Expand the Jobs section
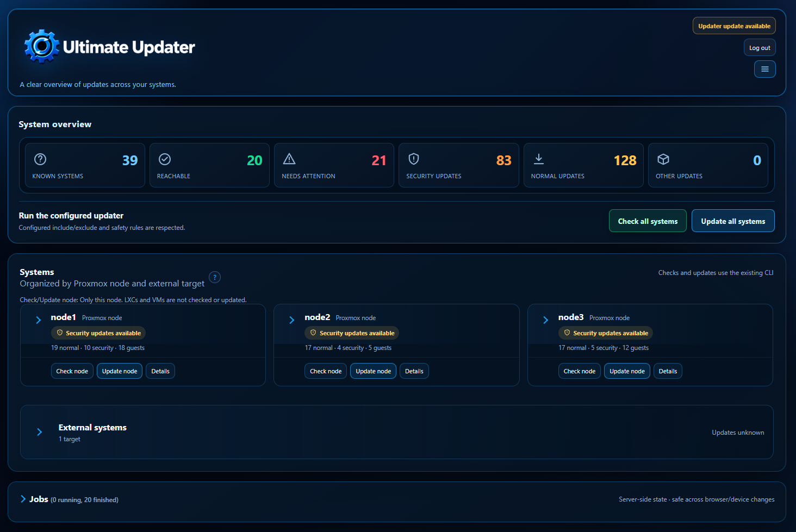 (x=23, y=499)
